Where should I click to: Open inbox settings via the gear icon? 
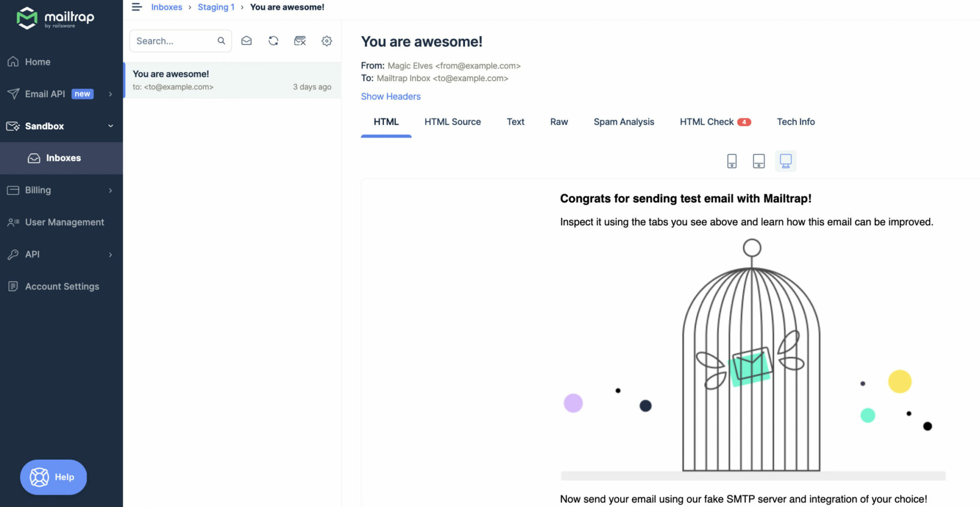pos(327,41)
